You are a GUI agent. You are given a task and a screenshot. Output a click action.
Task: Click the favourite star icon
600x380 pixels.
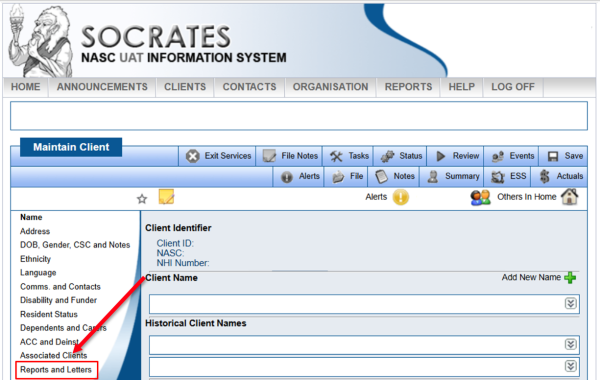coord(142,199)
